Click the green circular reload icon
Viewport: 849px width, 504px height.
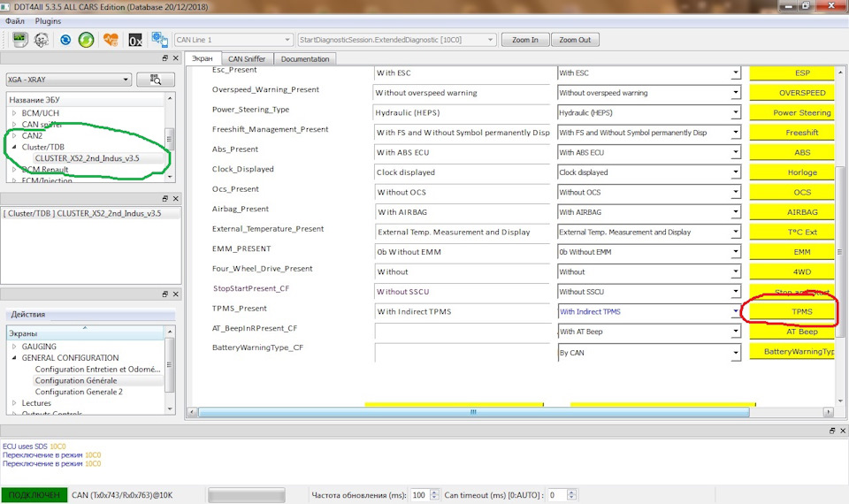(86, 40)
